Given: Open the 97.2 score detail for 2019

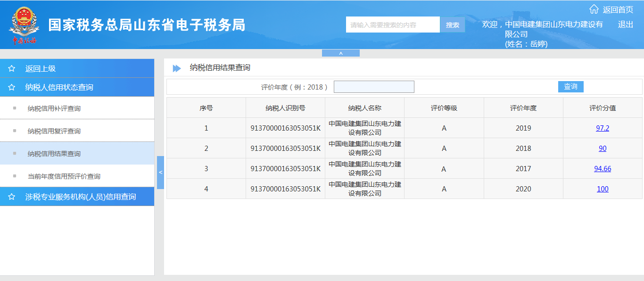Looking at the screenshot, I should (x=603, y=127).
